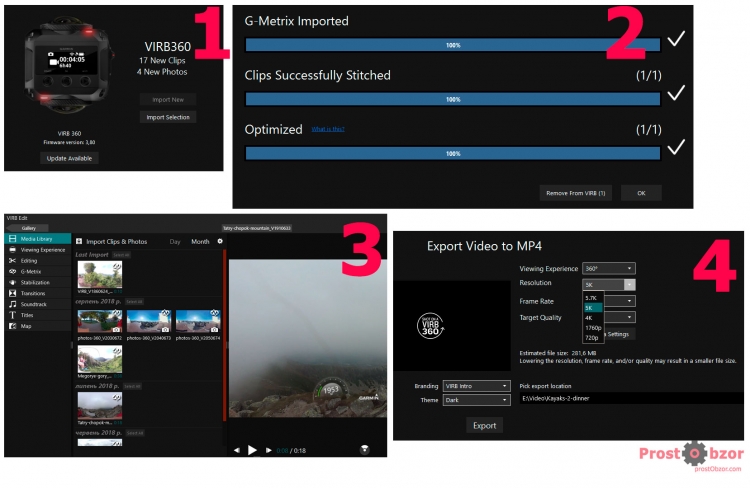Go back to Gallery tab
Screen dimensions: 750x488
pos(28,228)
